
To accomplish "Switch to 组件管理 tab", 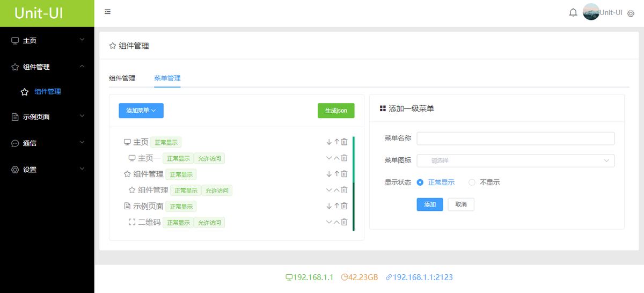I will pyautogui.click(x=122, y=78).
